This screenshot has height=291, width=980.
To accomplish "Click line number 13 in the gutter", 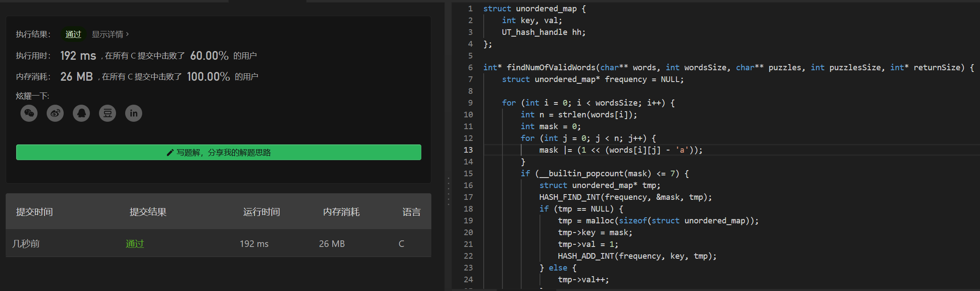I will [468, 150].
